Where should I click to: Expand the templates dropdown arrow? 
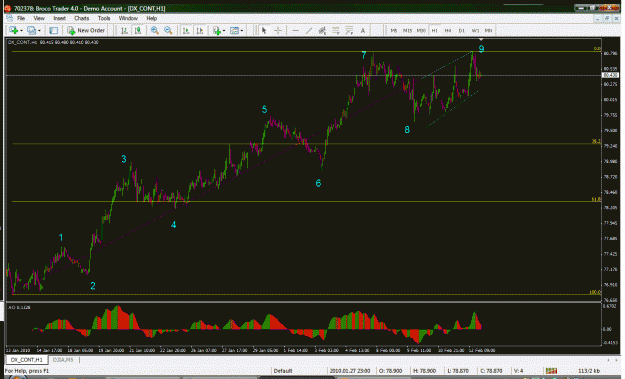pos(242,31)
